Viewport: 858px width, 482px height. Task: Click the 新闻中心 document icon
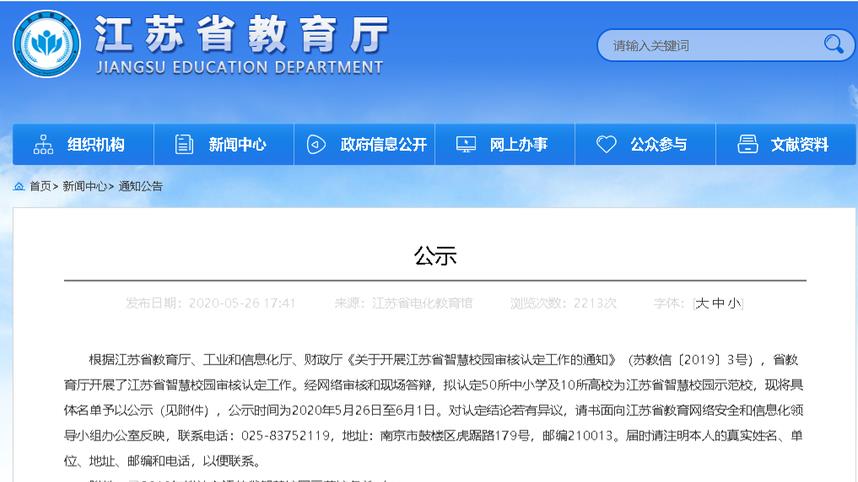184,144
